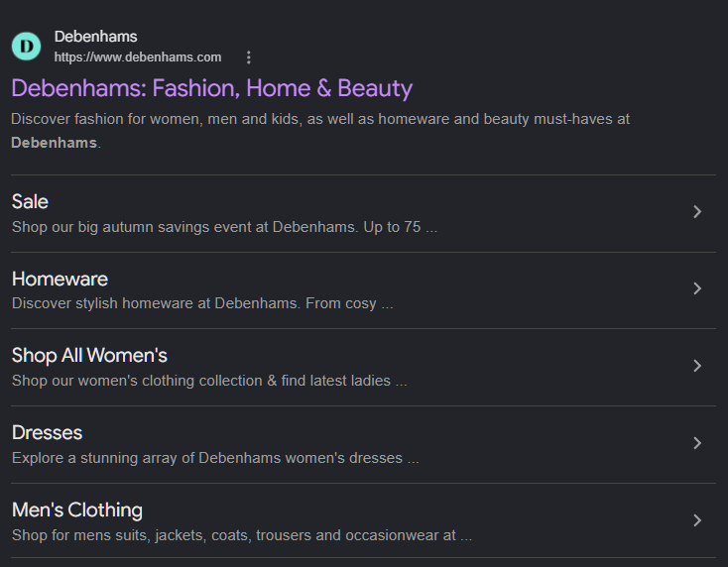Click 'Shop for mens suits, jackets' description

[242, 535]
